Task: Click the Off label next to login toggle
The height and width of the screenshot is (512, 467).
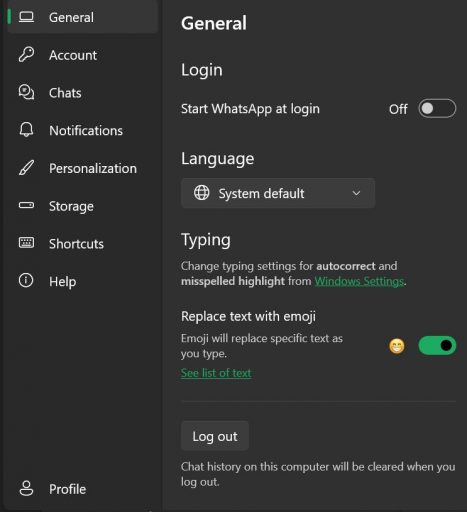Action: (398, 109)
